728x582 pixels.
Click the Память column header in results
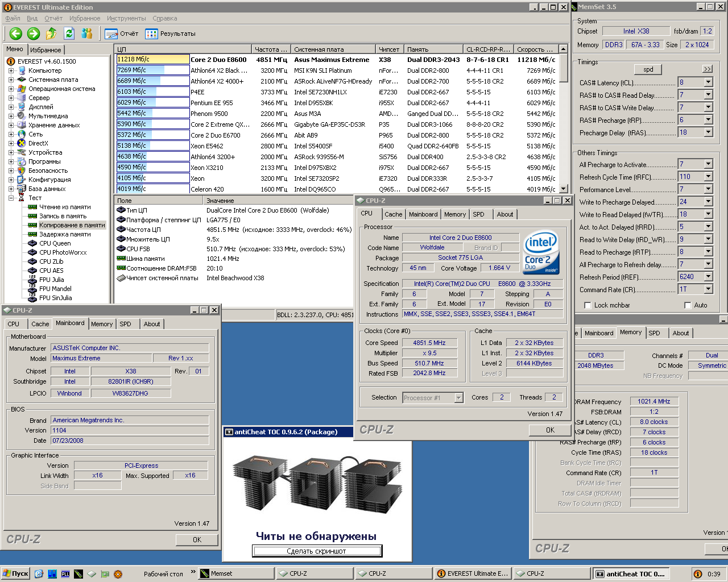433,49
